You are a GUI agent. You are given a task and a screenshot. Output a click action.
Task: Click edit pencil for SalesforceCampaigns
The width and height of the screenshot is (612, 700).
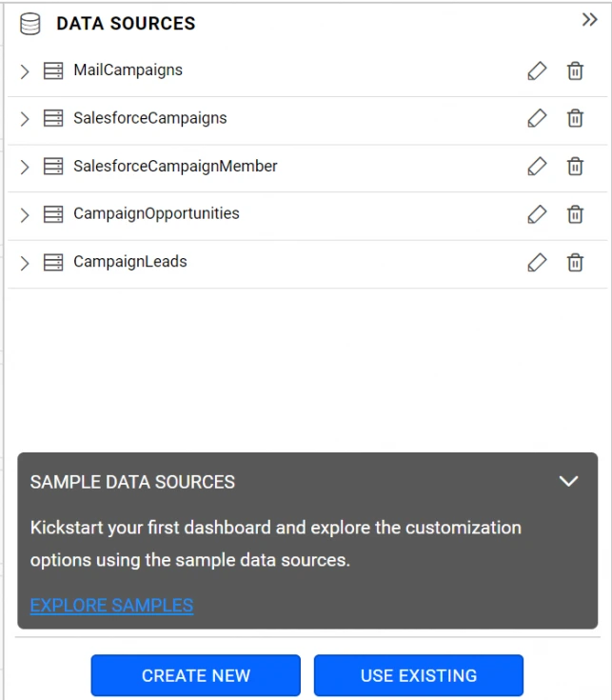click(x=537, y=119)
